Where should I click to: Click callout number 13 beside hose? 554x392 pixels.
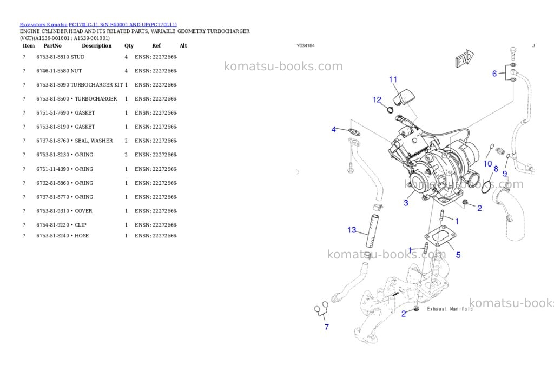click(x=352, y=230)
